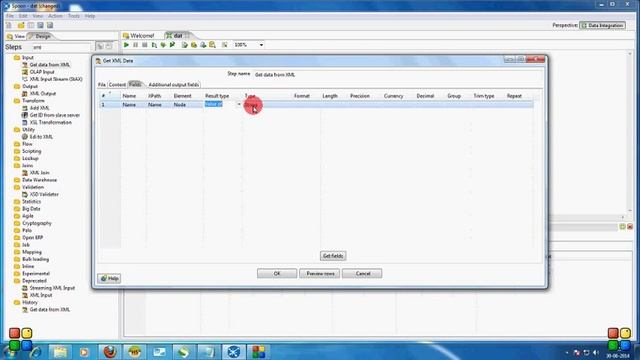Select XML Output step in tree
640x360 pixels.
coord(42,93)
